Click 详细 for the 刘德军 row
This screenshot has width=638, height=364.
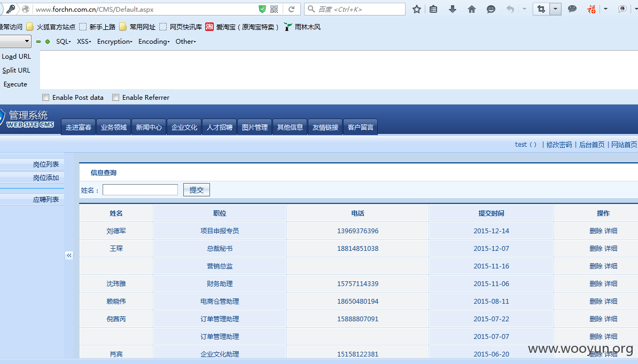click(611, 231)
